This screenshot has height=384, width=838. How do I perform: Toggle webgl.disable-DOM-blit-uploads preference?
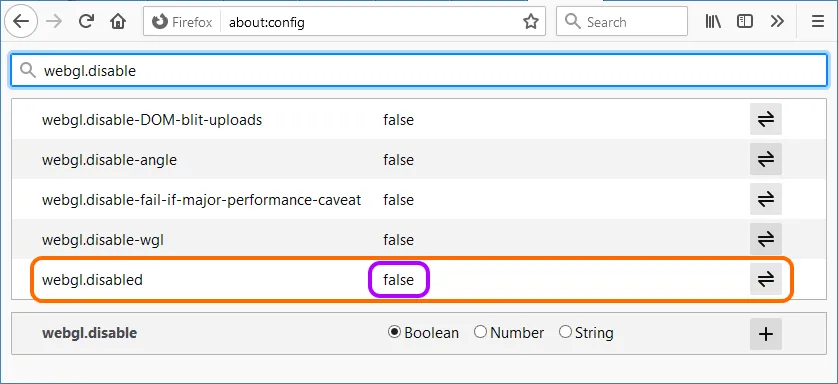pyautogui.click(x=766, y=119)
